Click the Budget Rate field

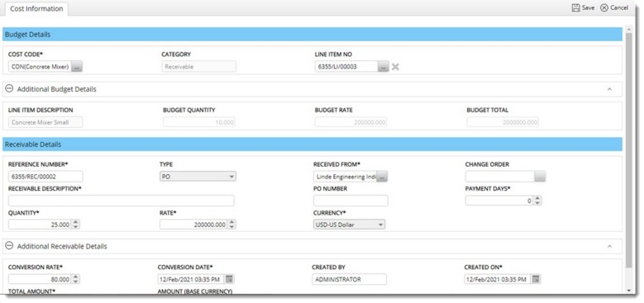pos(351,122)
